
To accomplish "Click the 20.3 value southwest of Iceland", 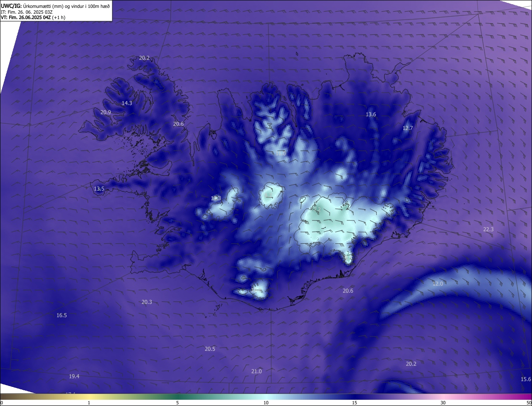I will tap(147, 302).
